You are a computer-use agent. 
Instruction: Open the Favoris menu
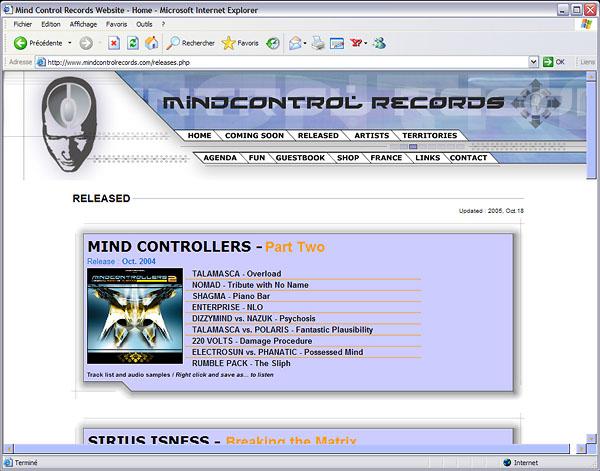(116, 24)
